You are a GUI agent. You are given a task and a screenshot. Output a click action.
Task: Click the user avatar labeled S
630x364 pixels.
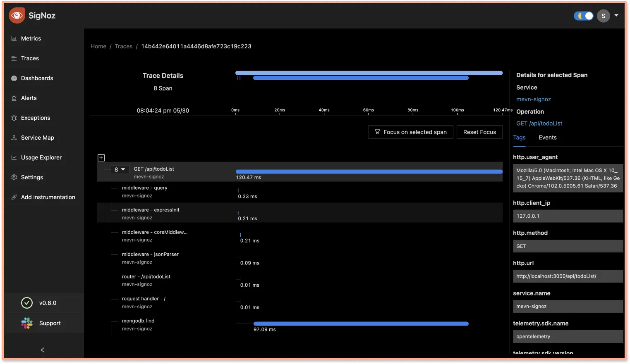pyautogui.click(x=604, y=16)
